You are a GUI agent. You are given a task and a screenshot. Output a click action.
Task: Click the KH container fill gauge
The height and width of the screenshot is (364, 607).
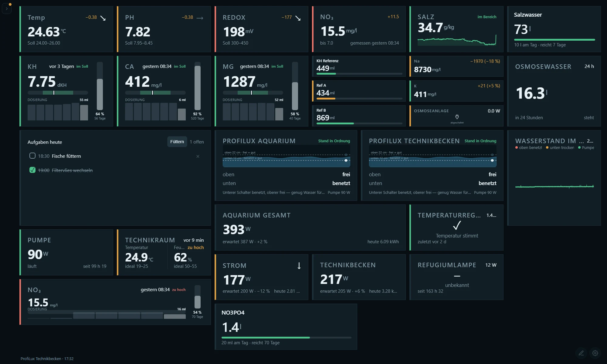tap(100, 86)
